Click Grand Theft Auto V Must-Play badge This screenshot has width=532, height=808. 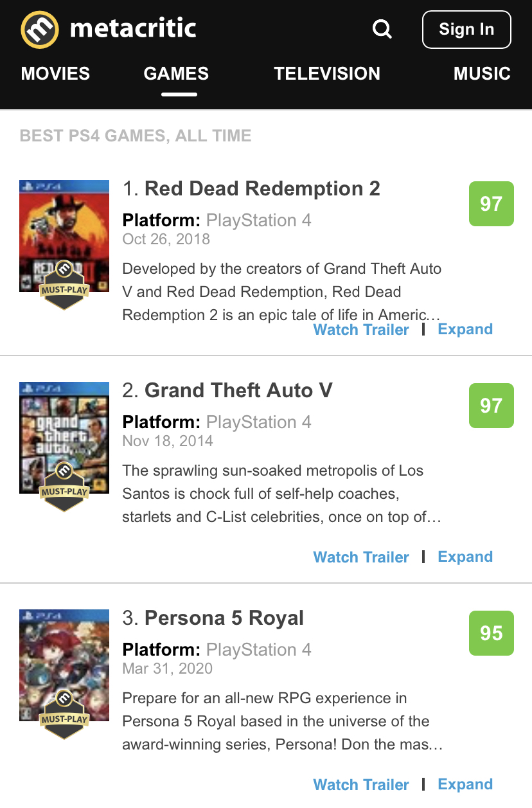tap(64, 487)
